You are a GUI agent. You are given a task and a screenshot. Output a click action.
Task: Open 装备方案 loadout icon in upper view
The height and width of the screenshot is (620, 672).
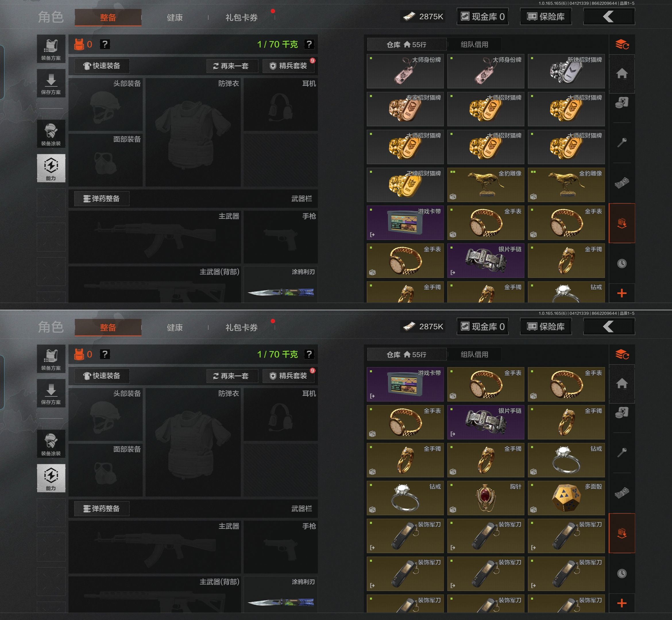[51, 49]
